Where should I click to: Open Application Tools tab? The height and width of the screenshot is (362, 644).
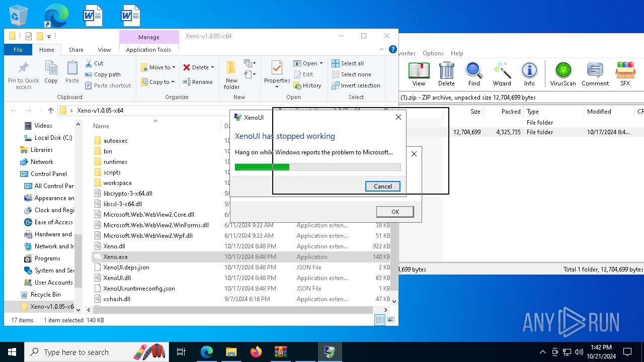pyautogui.click(x=148, y=50)
